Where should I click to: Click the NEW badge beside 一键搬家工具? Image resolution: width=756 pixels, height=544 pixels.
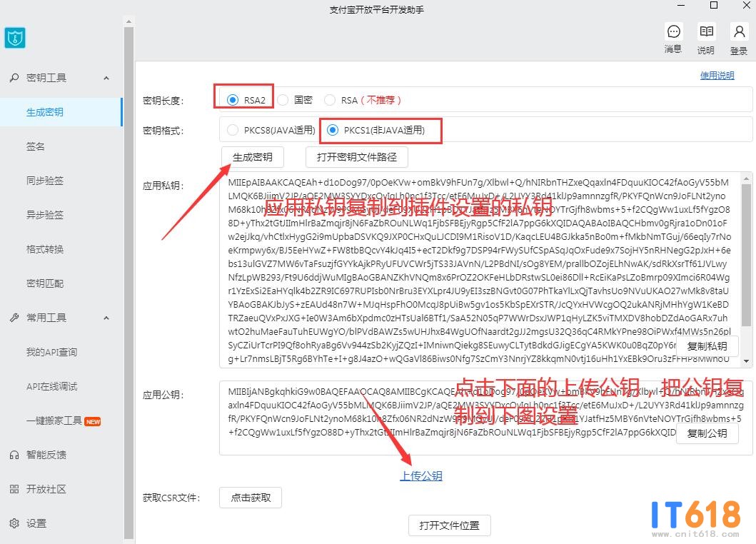click(x=93, y=421)
